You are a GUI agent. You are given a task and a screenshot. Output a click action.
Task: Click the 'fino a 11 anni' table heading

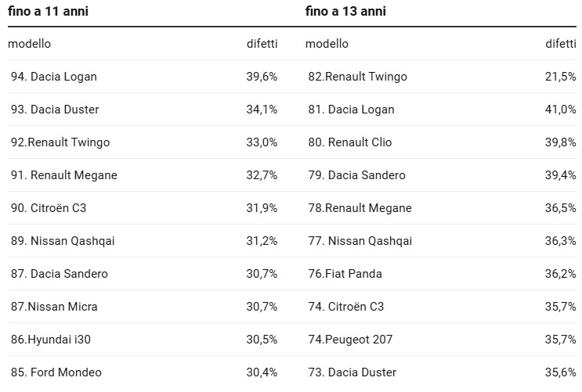(x=48, y=11)
